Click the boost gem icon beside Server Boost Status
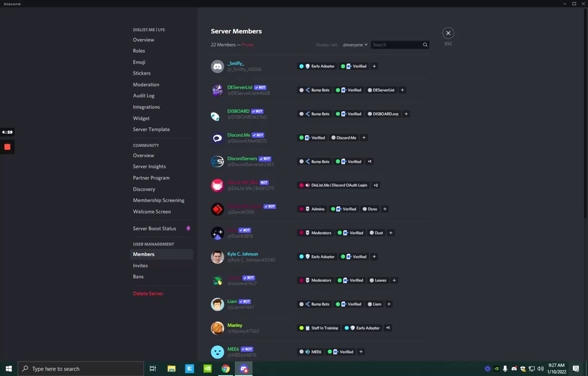This screenshot has width=588, height=376. tap(188, 228)
